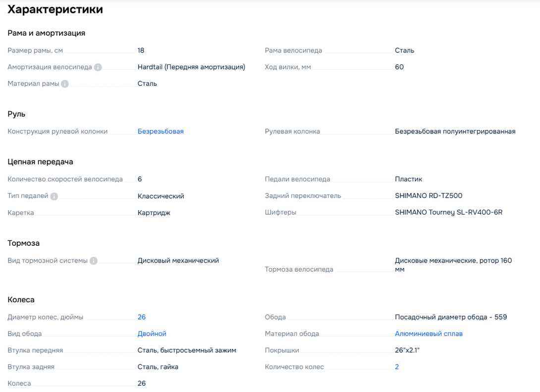Viewport: 540px width, 392px height.
Task: Open the Алюминиевый сплав link
Action: click(429, 334)
